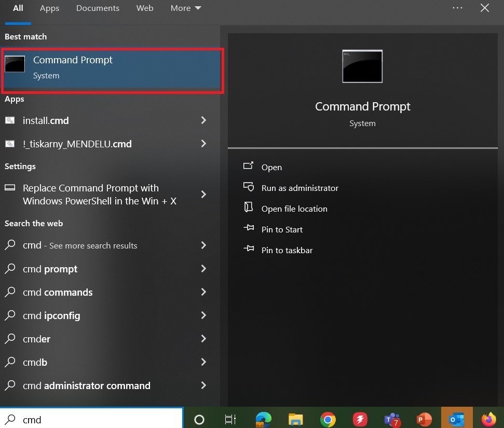This screenshot has height=428, width=504.
Task: Open the three-dot options menu
Action: (457, 8)
